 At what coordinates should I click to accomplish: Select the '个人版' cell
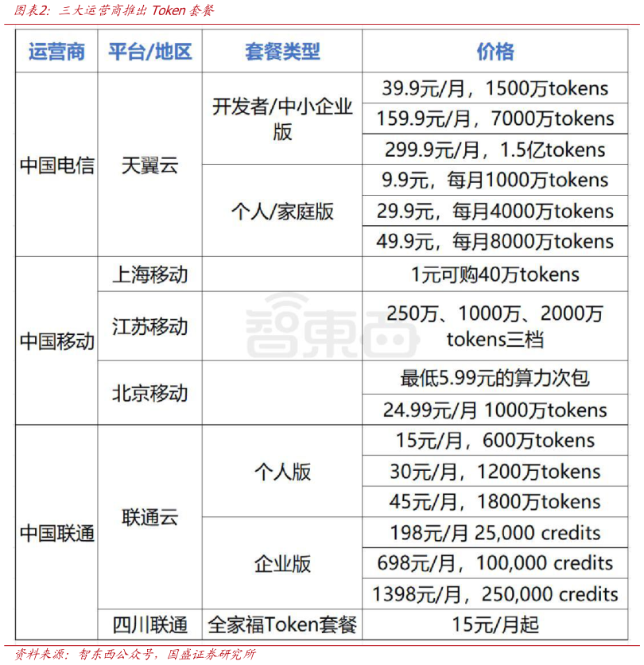coord(282,471)
